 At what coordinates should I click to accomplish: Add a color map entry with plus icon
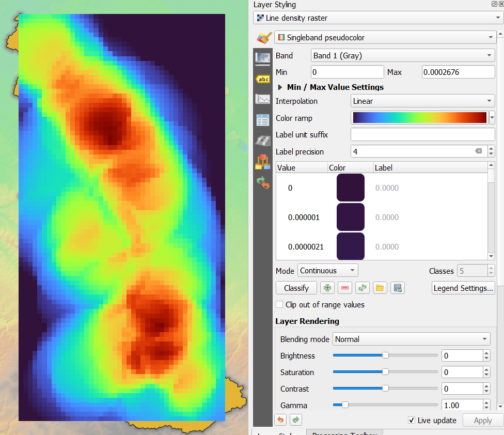[x=327, y=288]
